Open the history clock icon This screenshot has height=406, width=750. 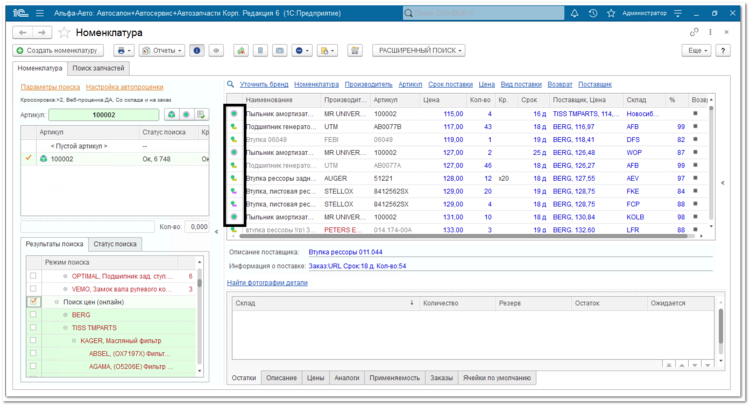point(593,13)
